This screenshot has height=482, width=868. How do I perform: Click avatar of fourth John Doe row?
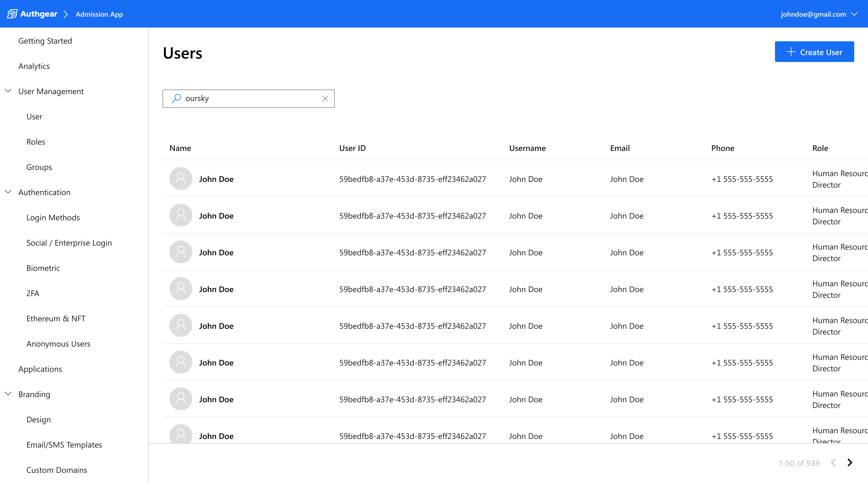(x=181, y=289)
